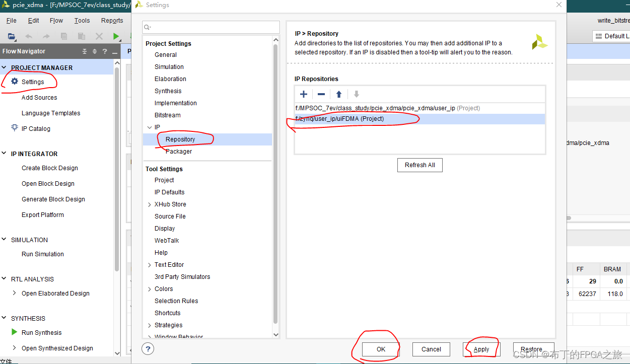Select f:/zynq/user_ip/uiFDMA repository row
Viewport: 630px width, 364px height.
coord(419,119)
